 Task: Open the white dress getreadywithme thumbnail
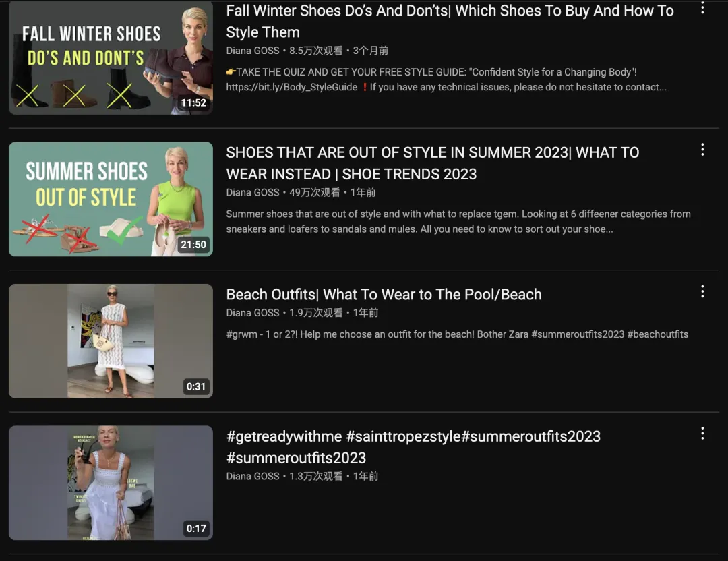(x=111, y=482)
